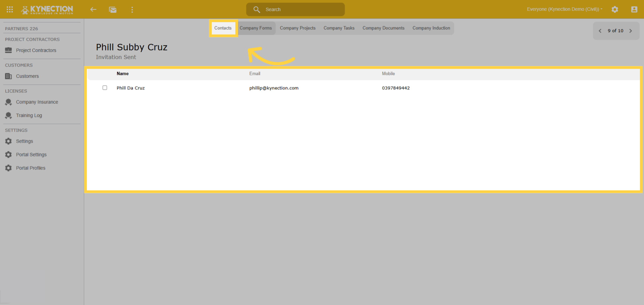Screen dimensions: 644x305
Task: Click the 9 of 10 record counter
Action: (616, 31)
